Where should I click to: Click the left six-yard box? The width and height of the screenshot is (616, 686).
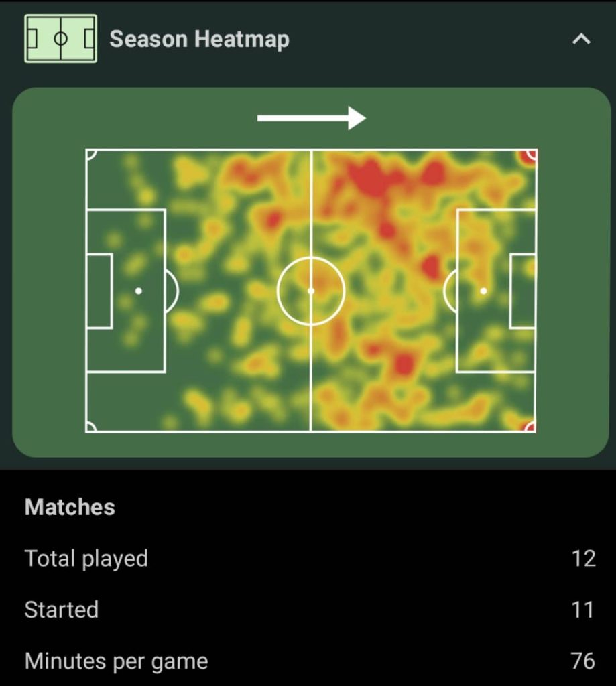99,291
